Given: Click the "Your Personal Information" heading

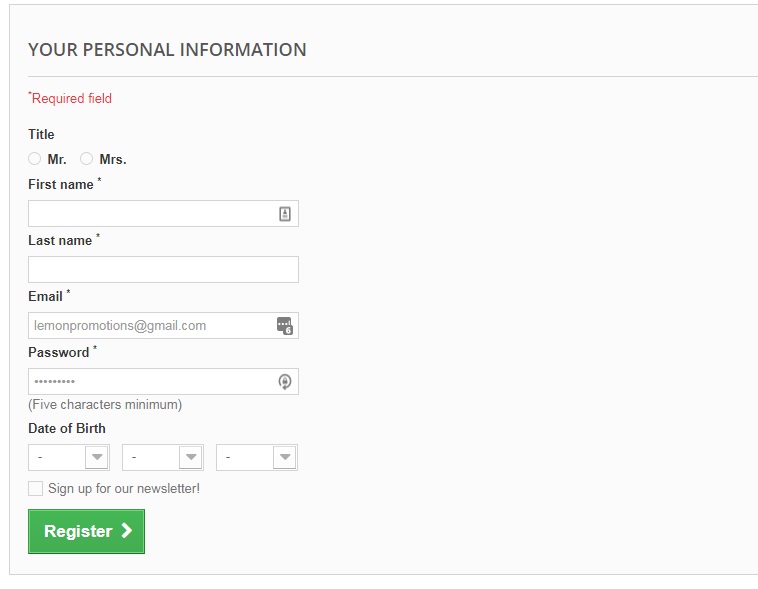Looking at the screenshot, I should point(167,50).
